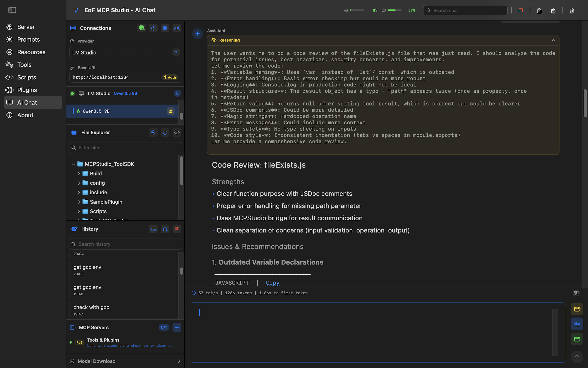Click the tools wrench icon above input
Screen dimensions: 588x368
576,293
